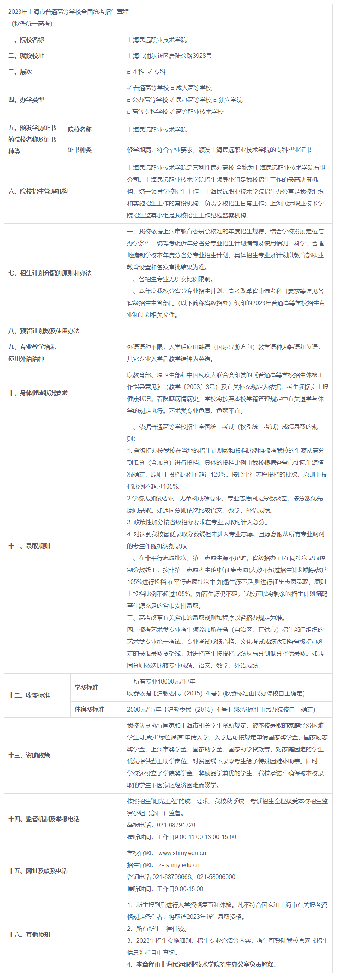
Task: Click the row label 三、层次
Action: [20, 72]
